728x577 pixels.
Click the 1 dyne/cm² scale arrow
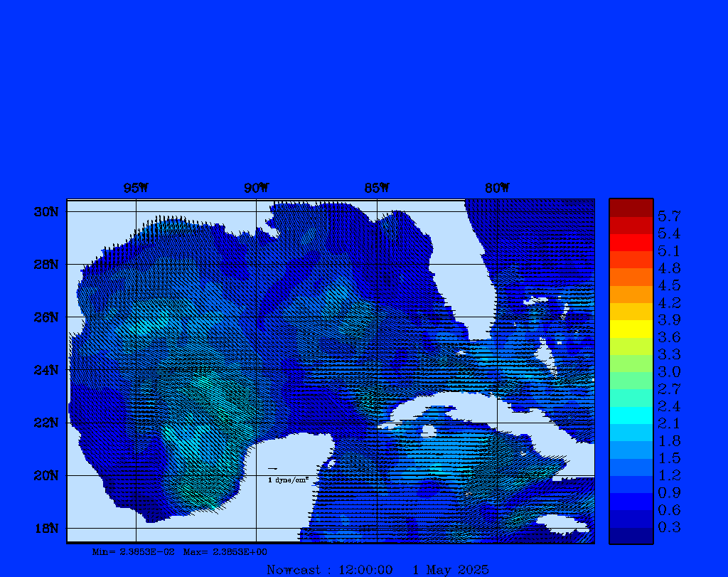(x=272, y=469)
